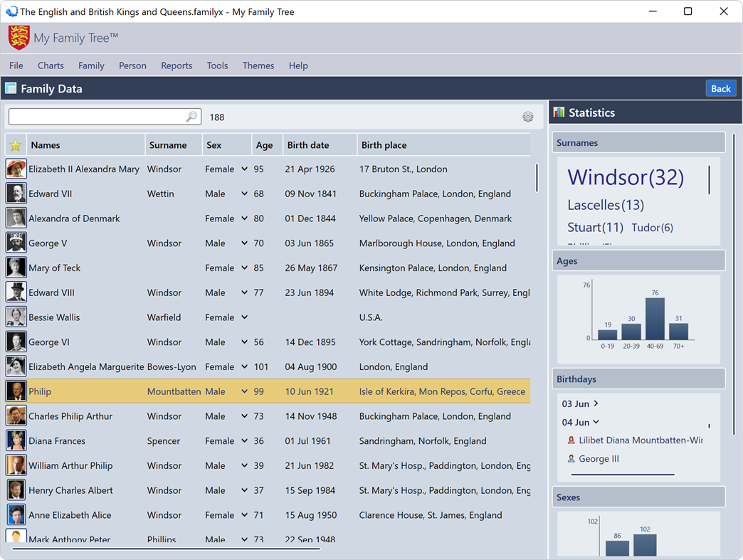Click the person icon beside Lilibet Diana Mountbatten-Win
The width and height of the screenshot is (743, 560).
pos(570,439)
